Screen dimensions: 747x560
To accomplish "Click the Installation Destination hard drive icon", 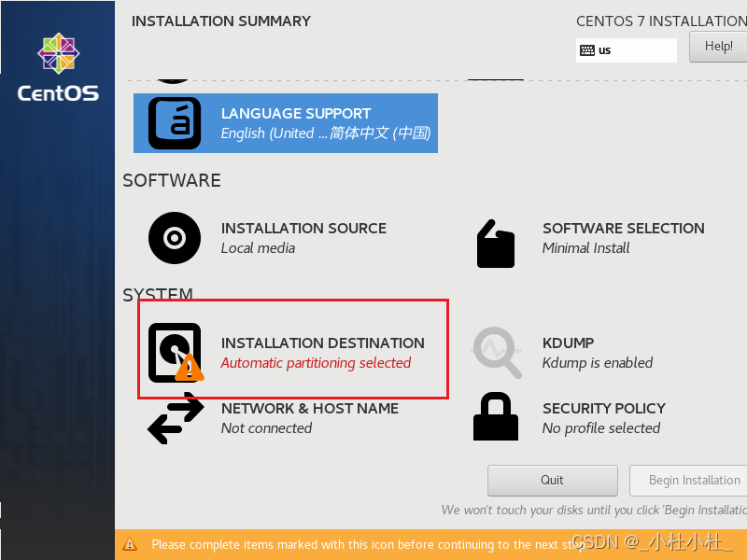I will (x=176, y=353).
